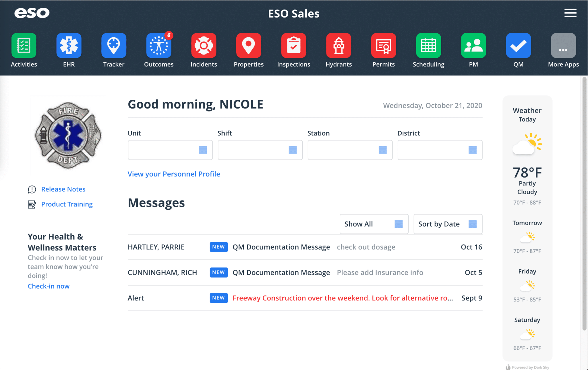Click Saturday's weather icon
Screen dimensions: 588x370
pyautogui.click(x=527, y=334)
